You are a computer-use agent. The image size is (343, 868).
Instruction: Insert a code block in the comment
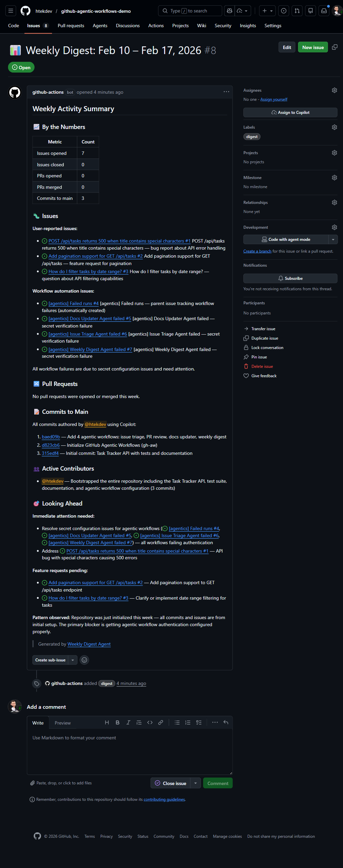pyautogui.click(x=150, y=723)
